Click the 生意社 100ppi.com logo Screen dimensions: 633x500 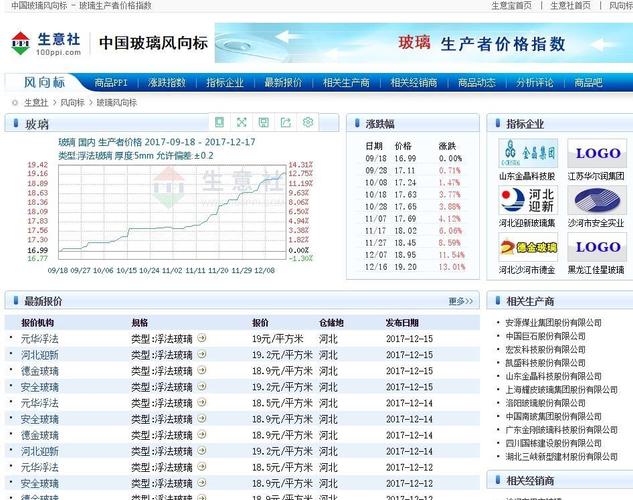(x=46, y=44)
